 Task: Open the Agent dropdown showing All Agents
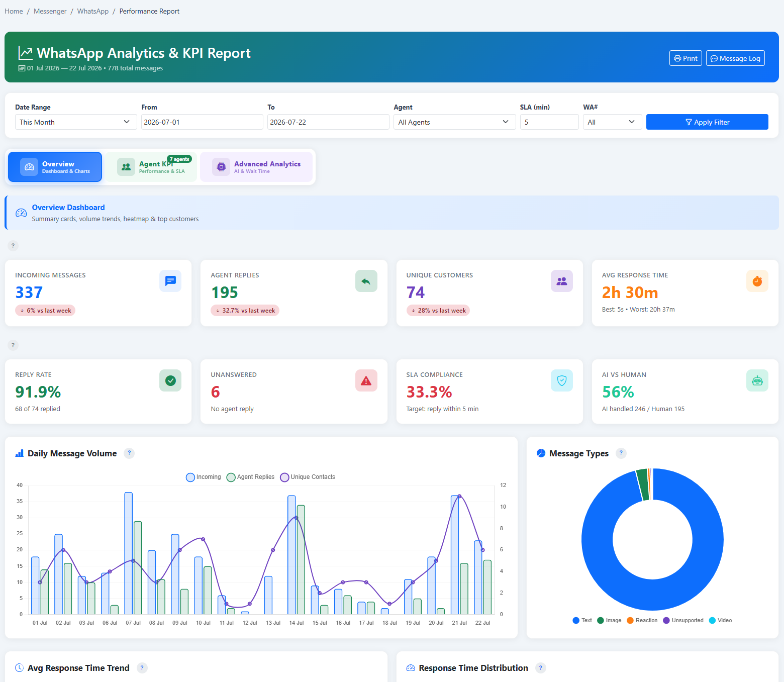click(x=454, y=122)
